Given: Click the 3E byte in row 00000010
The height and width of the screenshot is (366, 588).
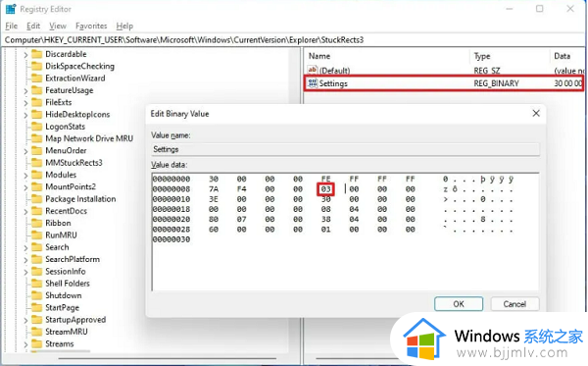Looking at the screenshot, I should click(214, 199).
